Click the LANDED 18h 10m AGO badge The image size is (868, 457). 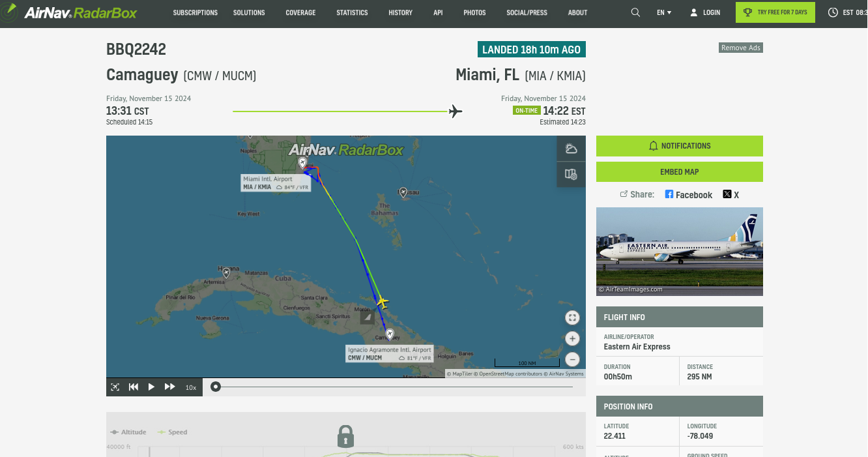pyautogui.click(x=531, y=50)
